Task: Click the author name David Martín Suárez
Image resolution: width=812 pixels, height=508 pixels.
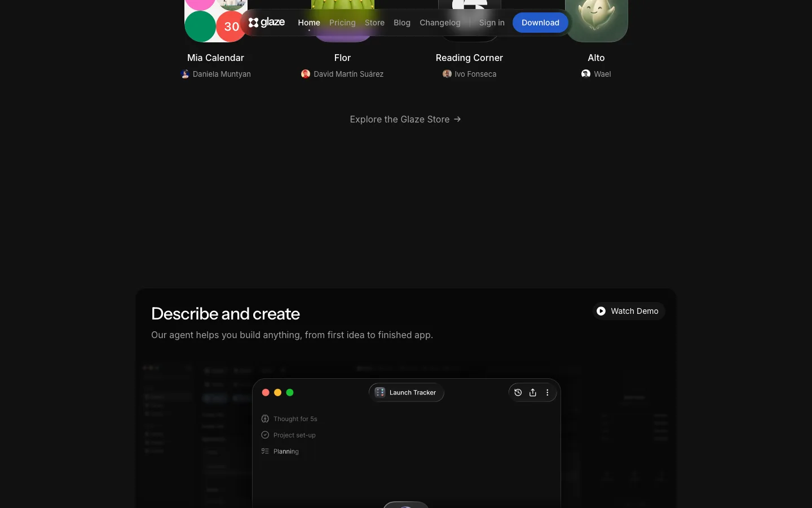Action: tap(348, 74)
